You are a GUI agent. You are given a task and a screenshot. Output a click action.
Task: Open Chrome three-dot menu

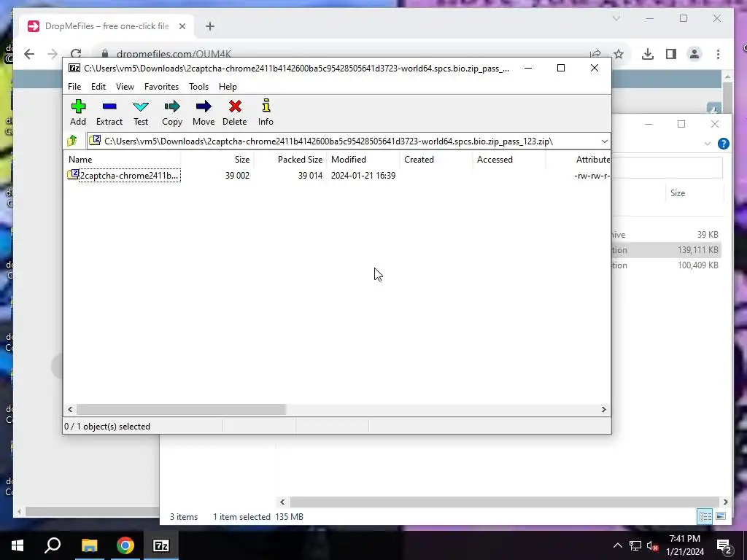coord(718,54)
